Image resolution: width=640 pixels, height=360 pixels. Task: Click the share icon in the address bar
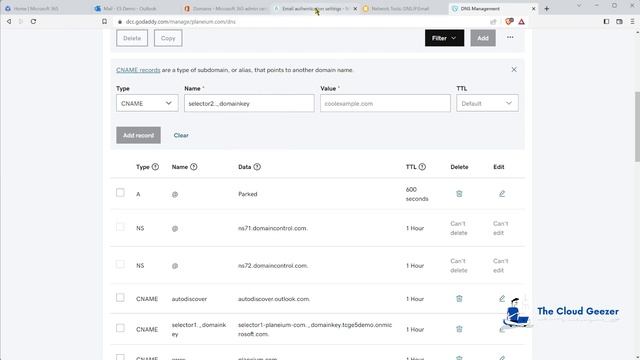click(493, 22)
